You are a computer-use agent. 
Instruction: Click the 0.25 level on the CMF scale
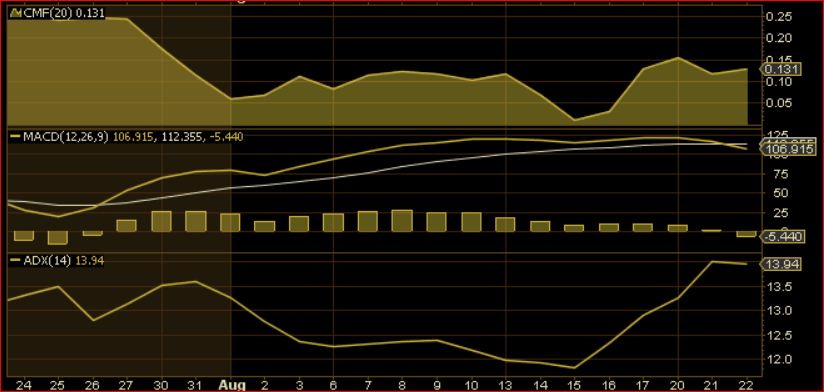[779, 17]
